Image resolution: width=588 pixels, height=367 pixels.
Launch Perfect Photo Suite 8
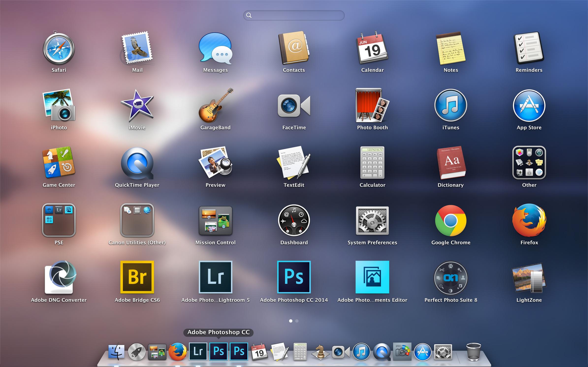click(450, 278)
